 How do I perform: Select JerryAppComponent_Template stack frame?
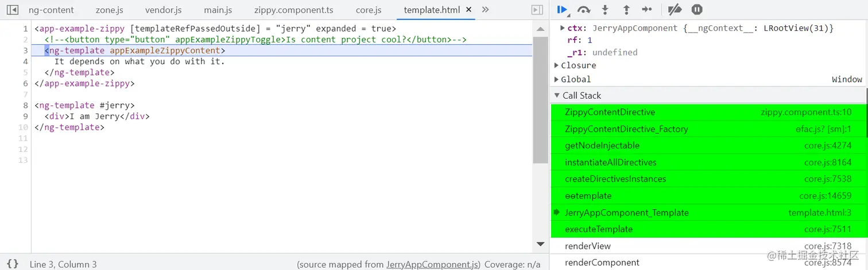click(x=708, y=212)
